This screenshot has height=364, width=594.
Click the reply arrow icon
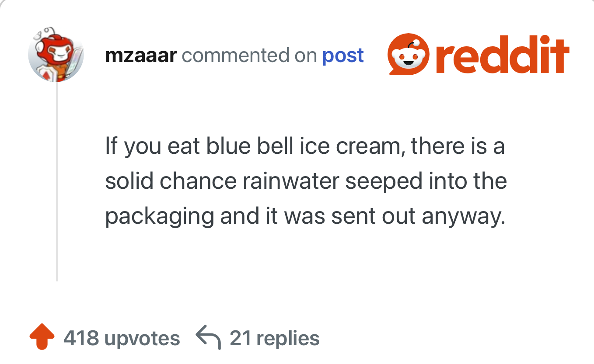point(208,338)
